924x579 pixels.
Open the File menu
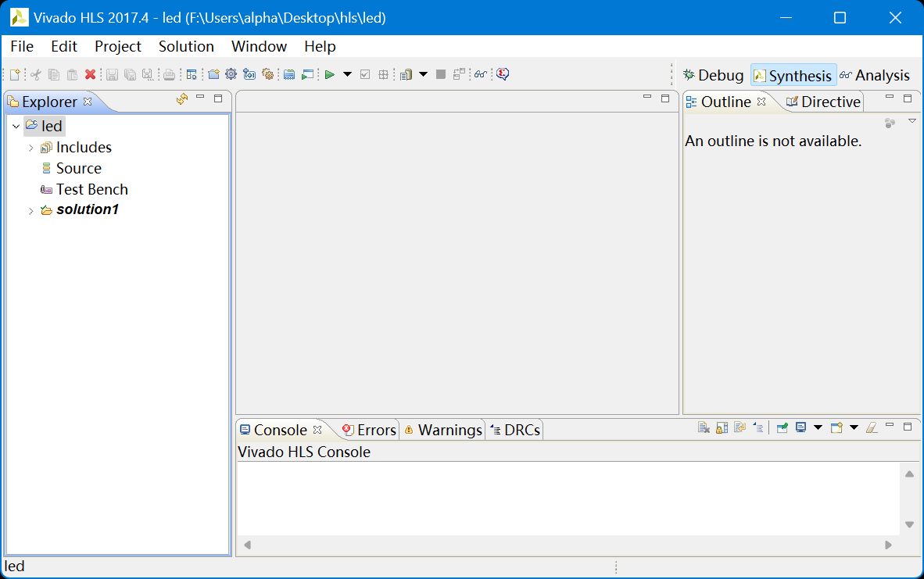point(22,47)
